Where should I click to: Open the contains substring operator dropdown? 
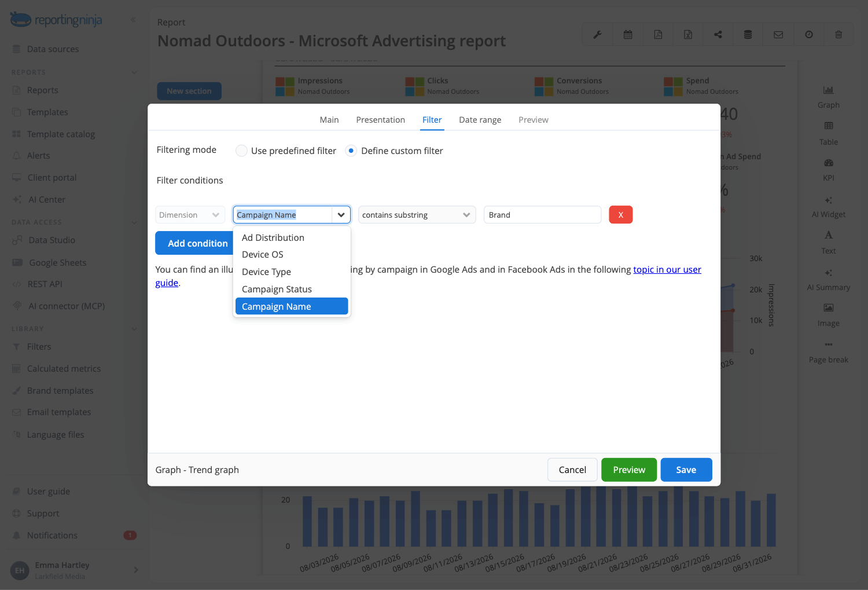click(417, 215)
